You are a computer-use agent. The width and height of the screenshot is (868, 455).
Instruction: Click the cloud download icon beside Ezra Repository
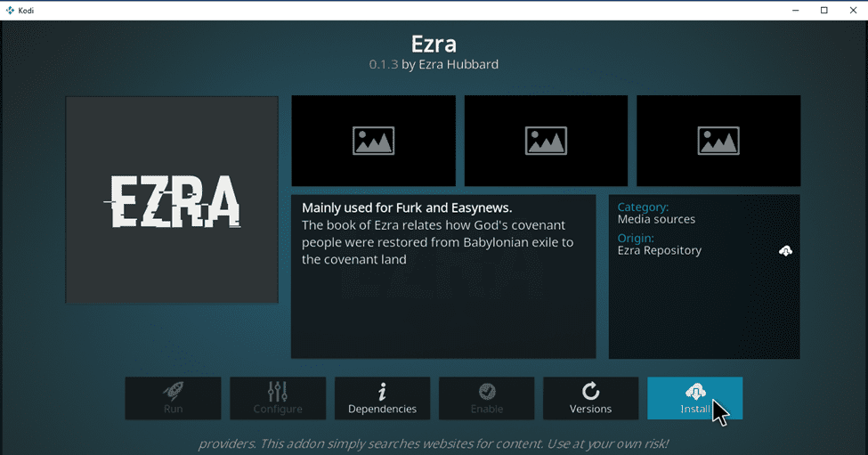[785, 251]
